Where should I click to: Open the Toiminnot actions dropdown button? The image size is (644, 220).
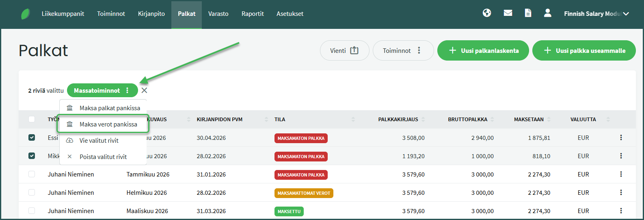click(403, 50)
